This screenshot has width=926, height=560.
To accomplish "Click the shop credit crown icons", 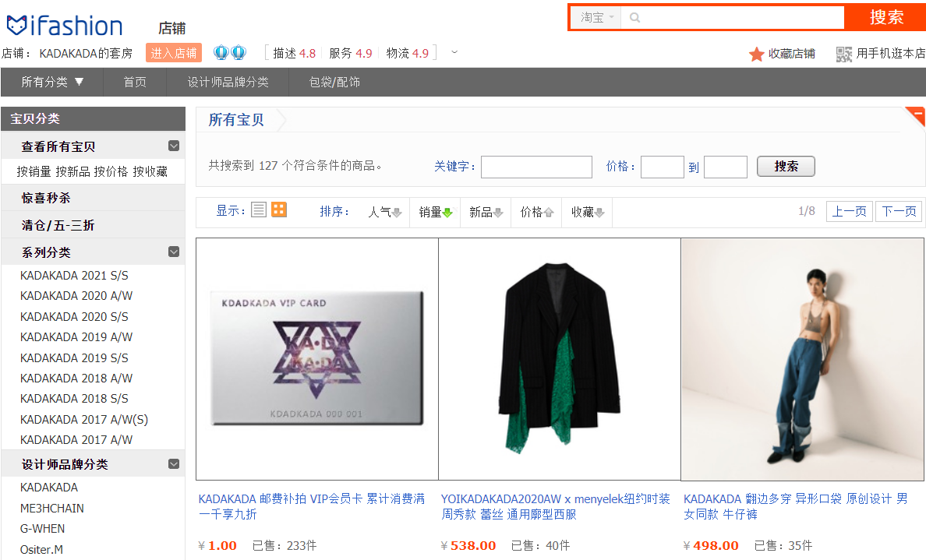I will [230, 52].
